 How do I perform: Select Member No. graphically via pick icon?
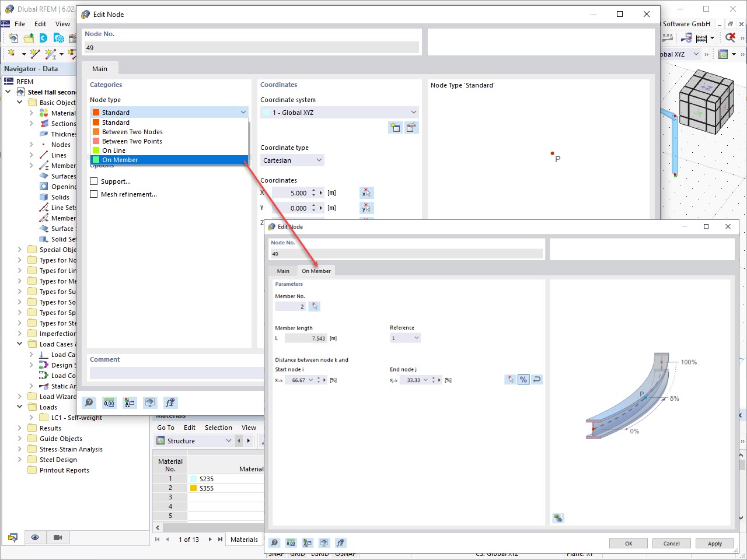(315, 306)
